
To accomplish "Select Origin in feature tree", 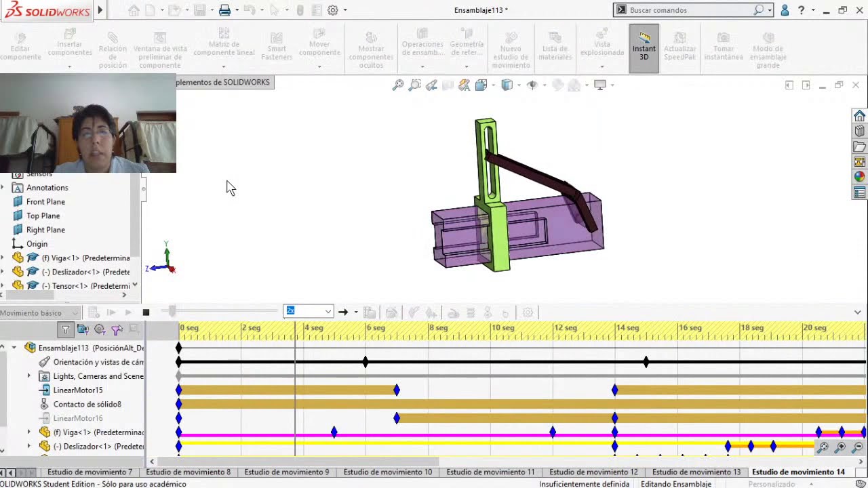I will (x=37, y=244).
